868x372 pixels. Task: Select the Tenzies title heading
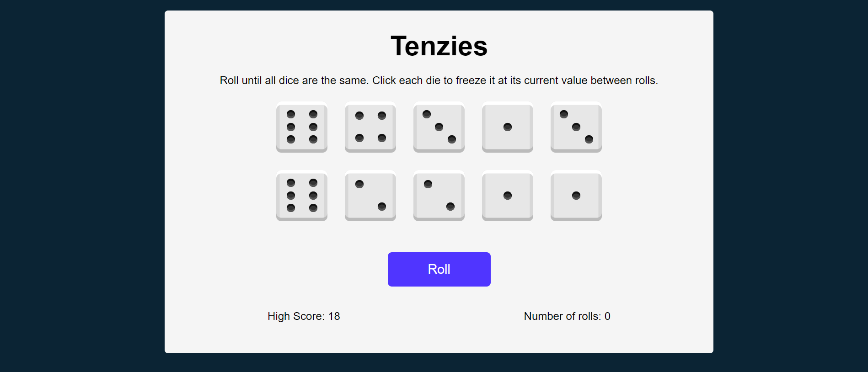439,45
